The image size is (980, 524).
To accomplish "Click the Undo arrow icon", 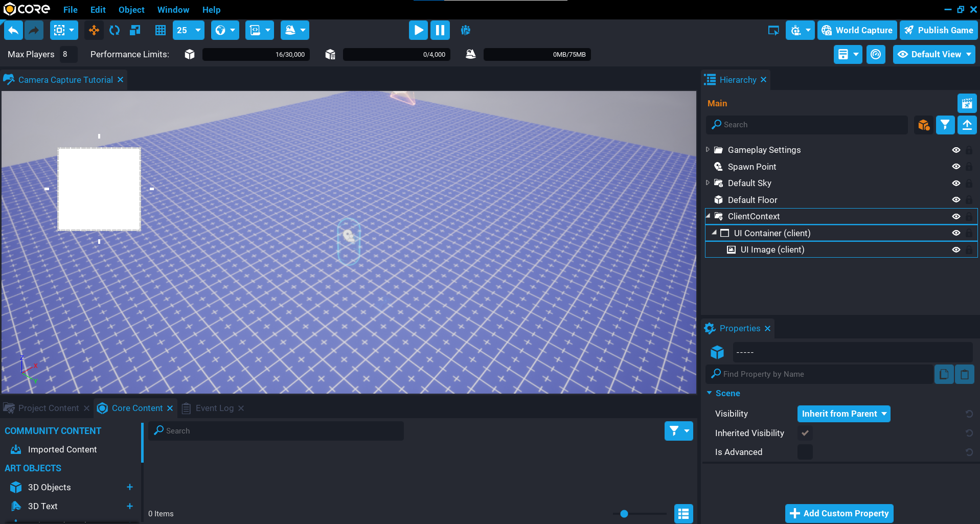I will tap(13, 30).
